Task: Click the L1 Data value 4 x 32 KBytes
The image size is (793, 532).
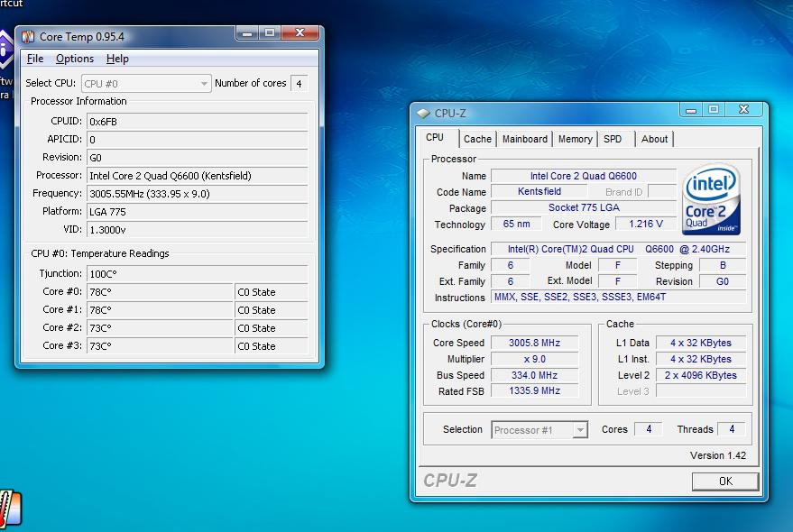Action: [x=701, y=343]
